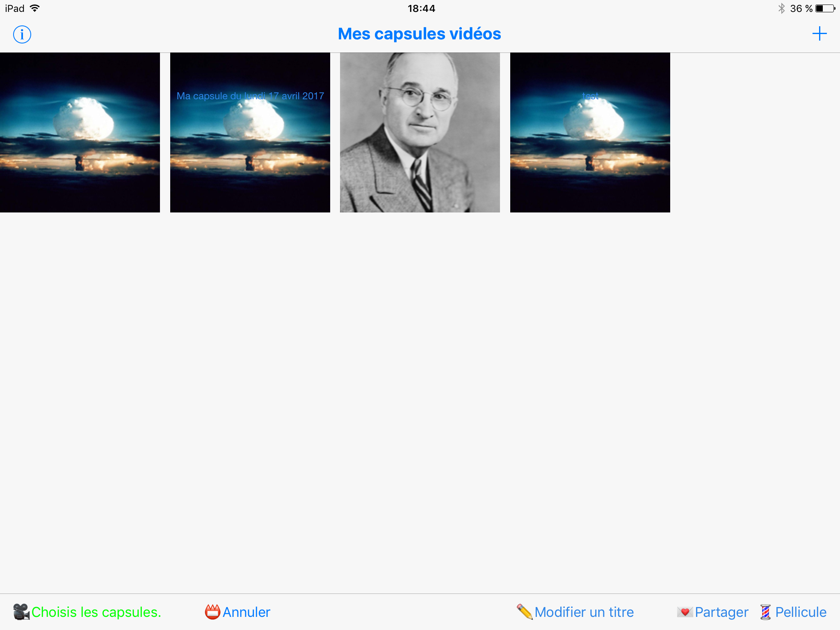The image size is (840, 630).
Task: Tap the 'Mes capsules vidéos' title
Action: pos(420,34)
